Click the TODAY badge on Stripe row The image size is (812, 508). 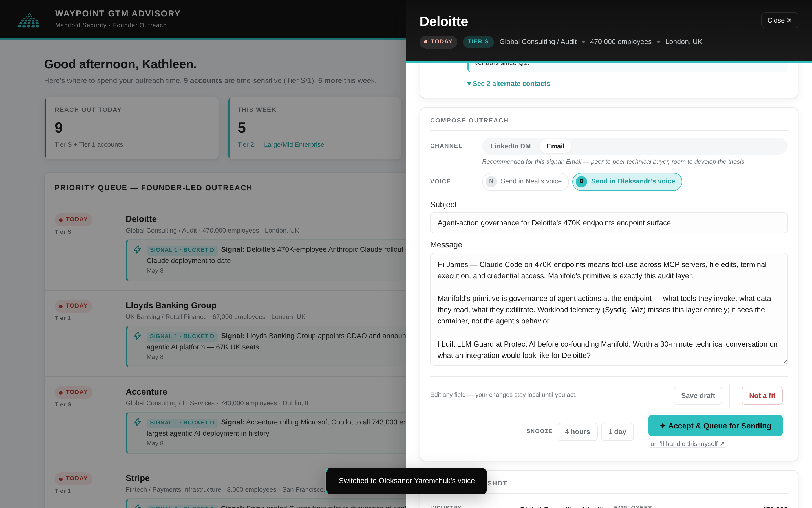coord(74,478)
